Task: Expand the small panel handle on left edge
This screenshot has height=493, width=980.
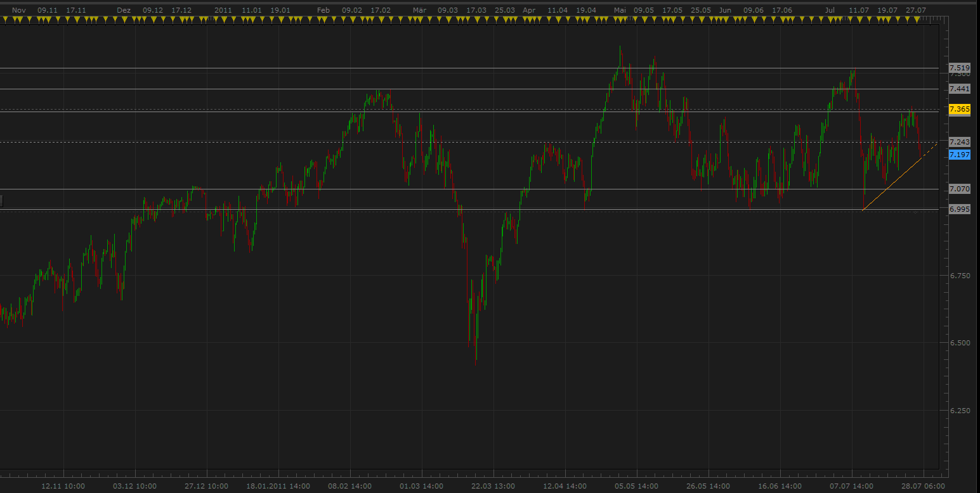Action: [x=1, y=201]
